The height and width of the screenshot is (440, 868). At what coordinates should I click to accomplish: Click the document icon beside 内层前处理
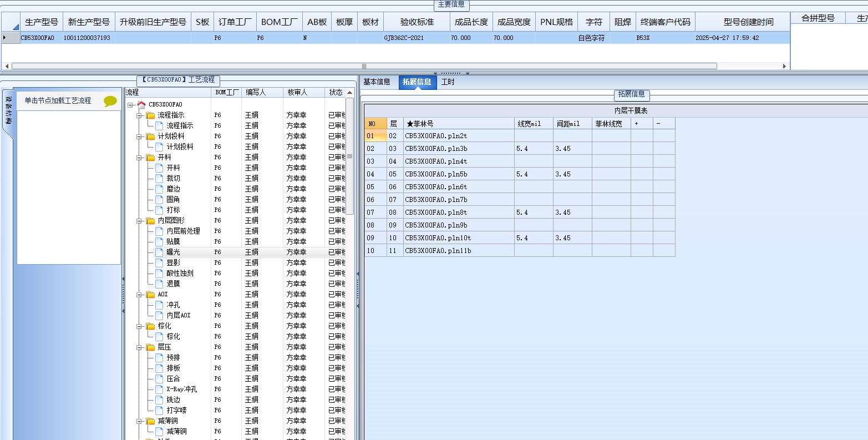159,231
